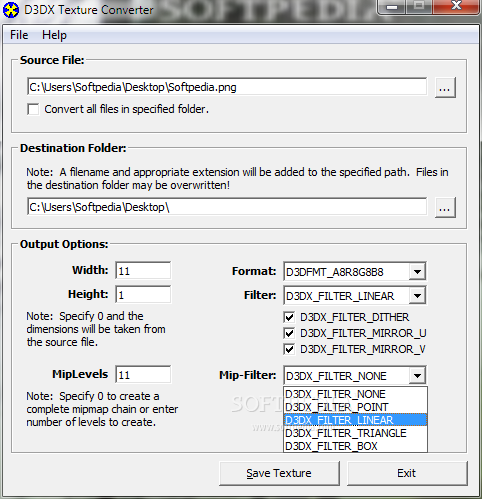Click the Exit button

pos(407,473)
